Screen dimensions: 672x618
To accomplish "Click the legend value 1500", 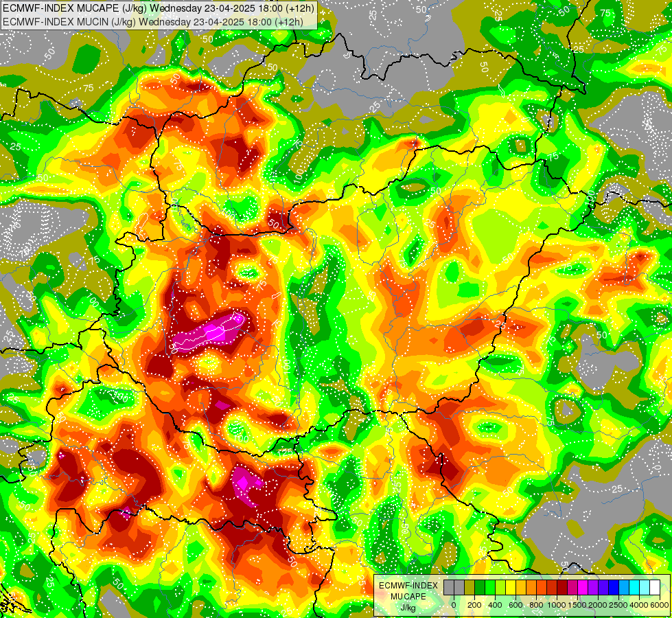I will (577, 605).
